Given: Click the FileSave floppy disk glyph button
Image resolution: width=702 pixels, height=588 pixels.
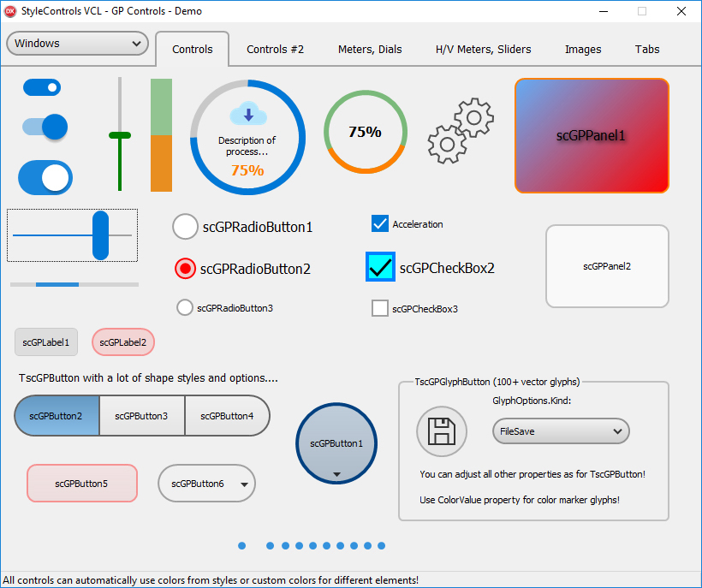Looking at the screenshot, I should point(442,431).
